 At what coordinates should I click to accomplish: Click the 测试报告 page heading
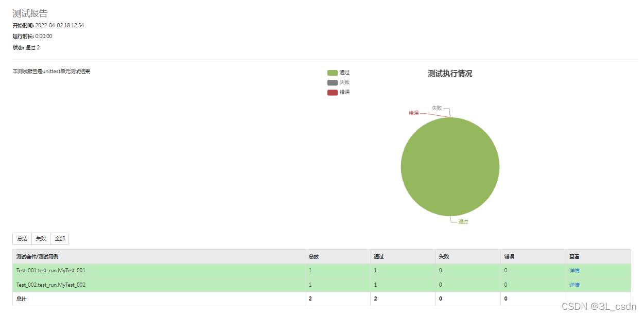tap(30, 14)
